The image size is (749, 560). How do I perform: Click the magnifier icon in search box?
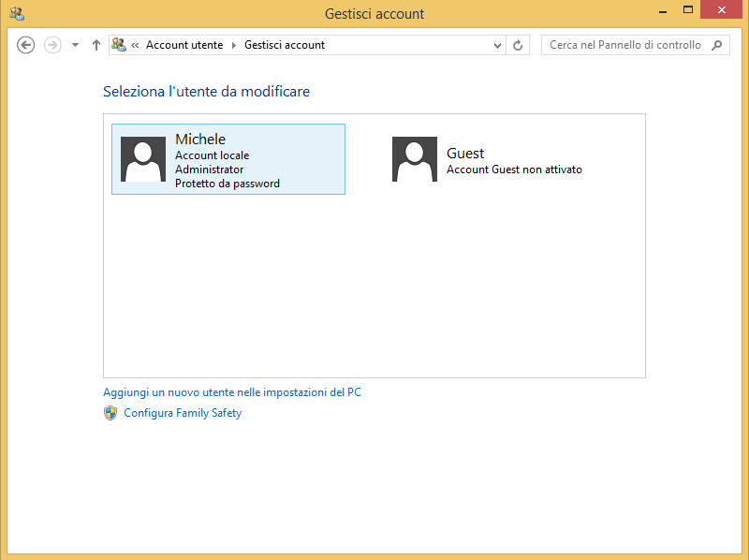click(717, 45)
